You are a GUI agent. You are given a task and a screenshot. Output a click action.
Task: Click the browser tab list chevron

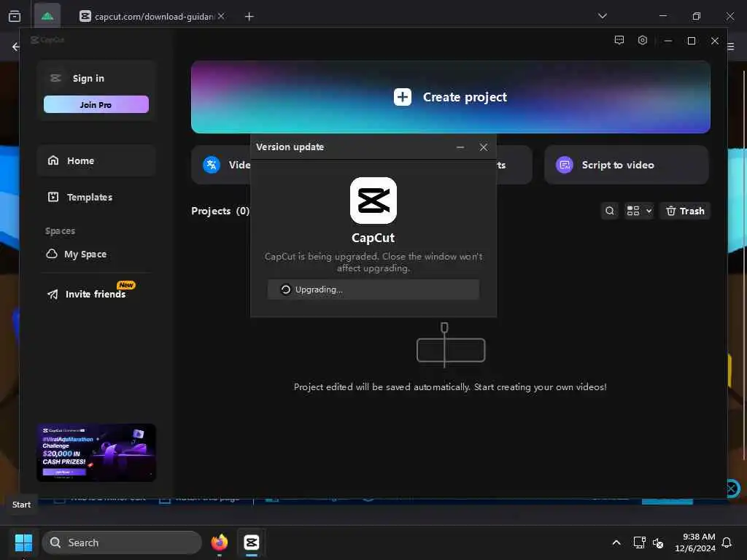(602, 16)
